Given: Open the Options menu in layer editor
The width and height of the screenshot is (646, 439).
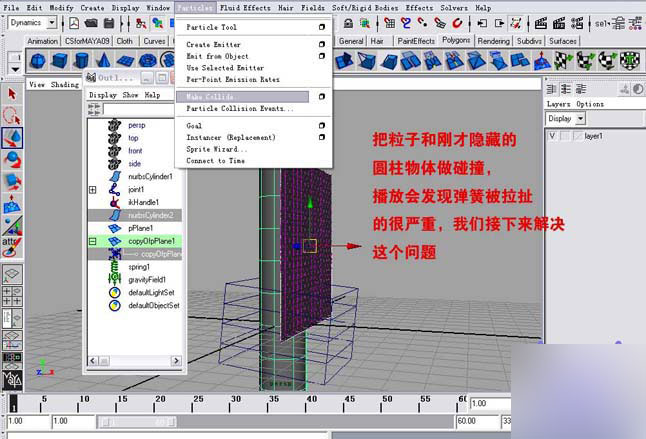Looking at the screenshot, I should pyautogui.click(x=590, y=104).
